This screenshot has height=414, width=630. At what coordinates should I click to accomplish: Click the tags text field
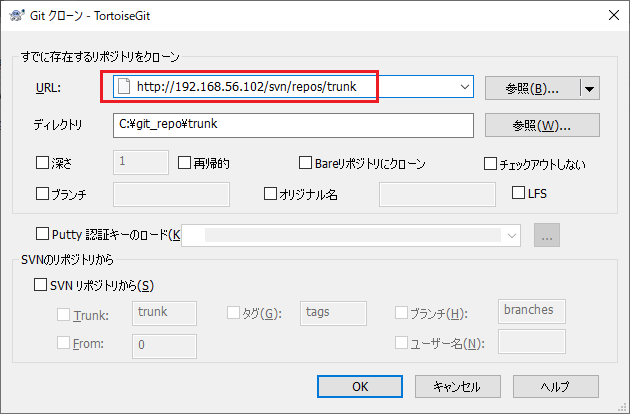pyautogui.click(x=333, y=313)
